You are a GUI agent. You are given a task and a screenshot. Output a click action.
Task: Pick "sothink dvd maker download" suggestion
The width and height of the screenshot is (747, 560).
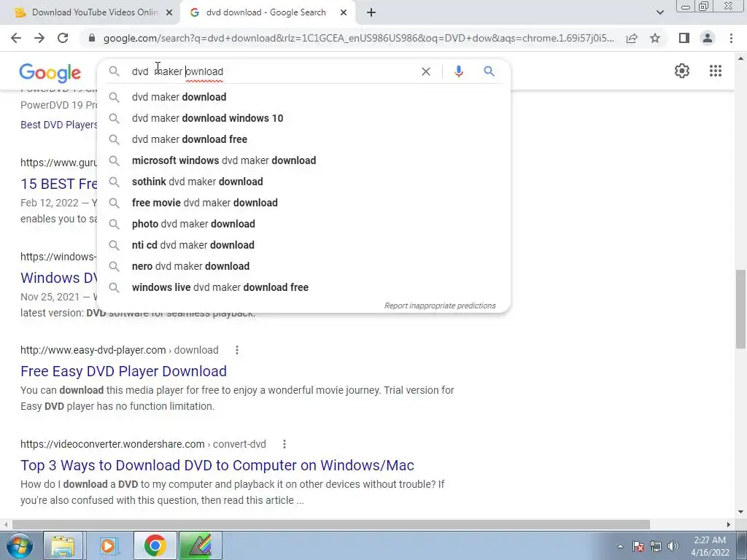click(x=303, y=182)
